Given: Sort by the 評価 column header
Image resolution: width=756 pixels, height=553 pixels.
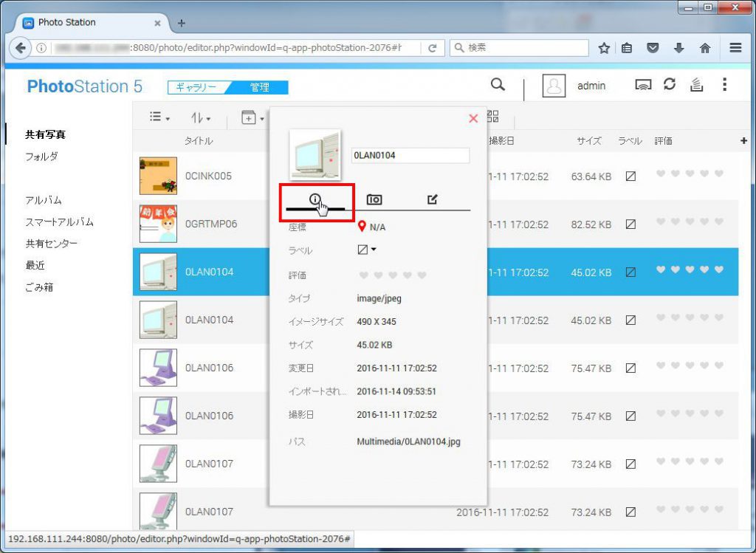Looking at the screenshot, I should [x=664, y=141].
